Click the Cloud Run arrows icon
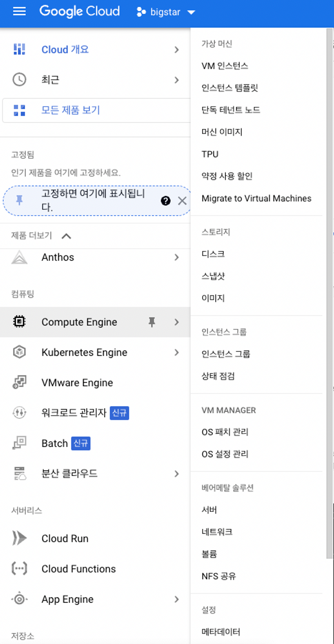334x644 pixels. click(19, 538)
